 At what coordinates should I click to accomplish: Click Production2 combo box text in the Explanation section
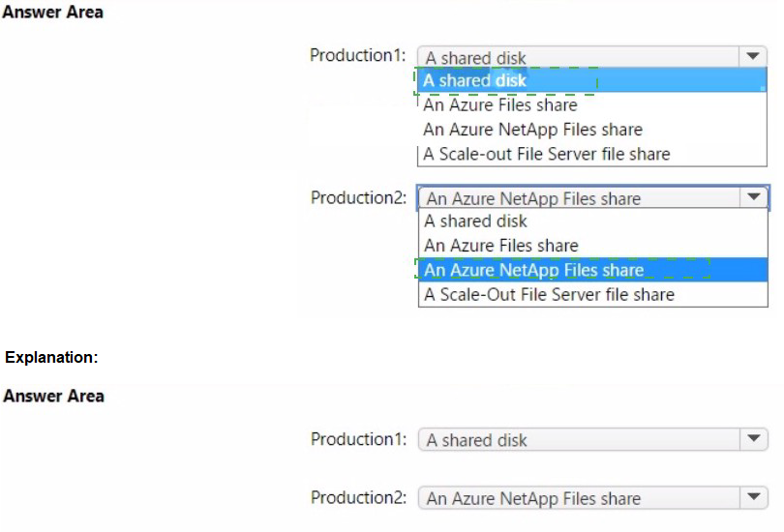click(533, 499)
